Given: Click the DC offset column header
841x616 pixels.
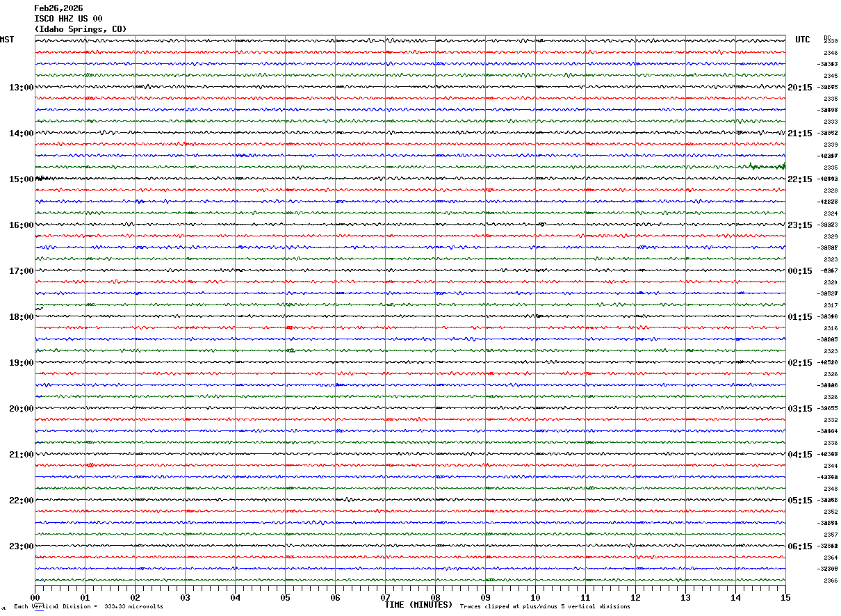Looking at the screenshot, I should [827, 38].
